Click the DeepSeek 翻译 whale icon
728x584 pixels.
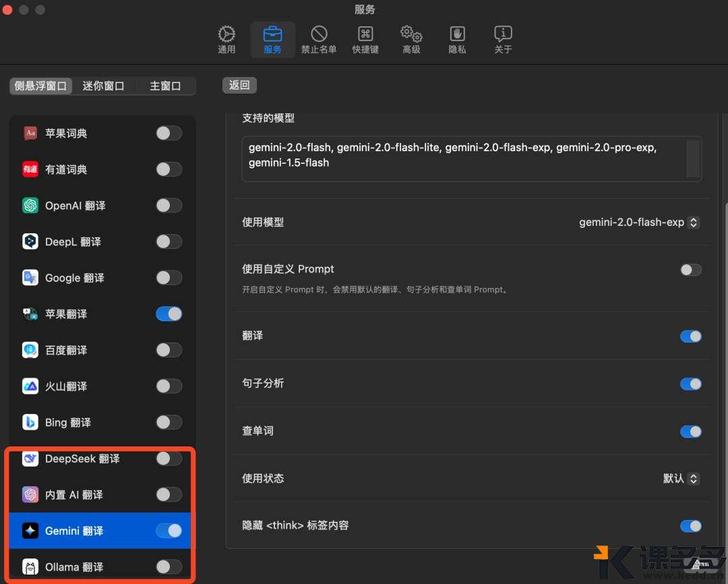(x=30, y=459)
